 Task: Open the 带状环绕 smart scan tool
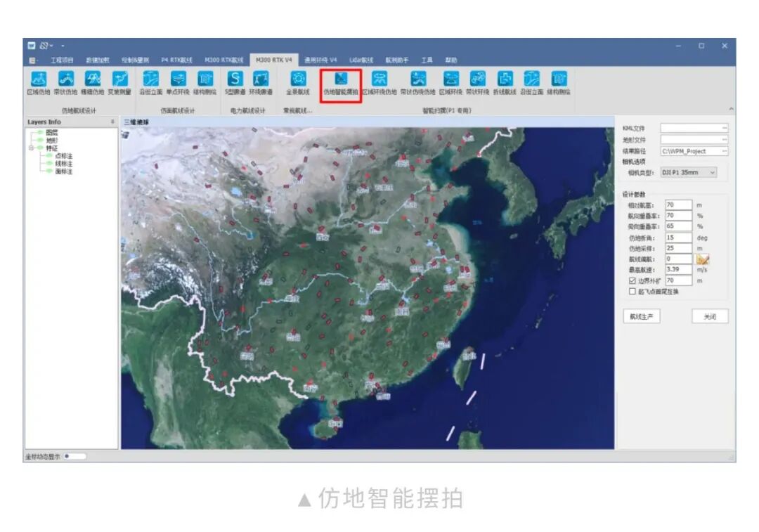pos(478,83)
